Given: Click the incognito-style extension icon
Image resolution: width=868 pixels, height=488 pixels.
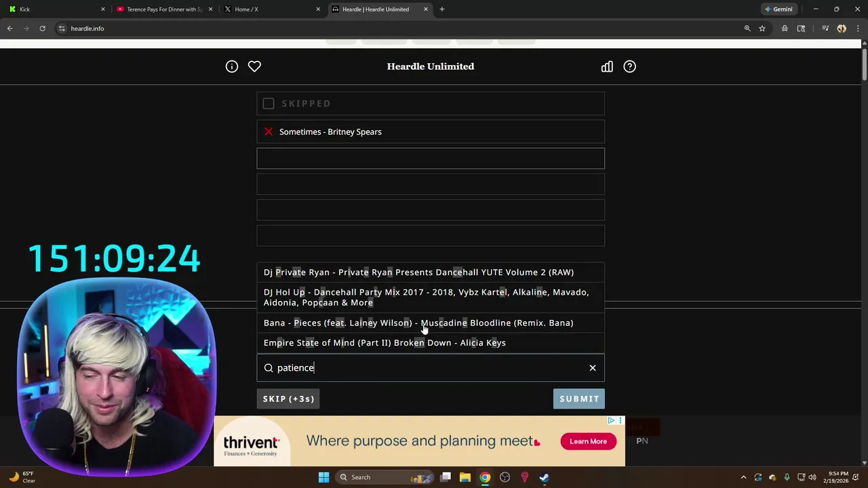Looking at the screenshot, I should click(785, 28).
